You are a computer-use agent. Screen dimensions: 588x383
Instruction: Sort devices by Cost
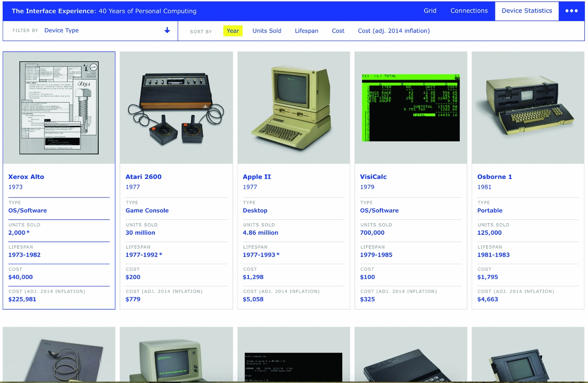(x=338, y=31)
